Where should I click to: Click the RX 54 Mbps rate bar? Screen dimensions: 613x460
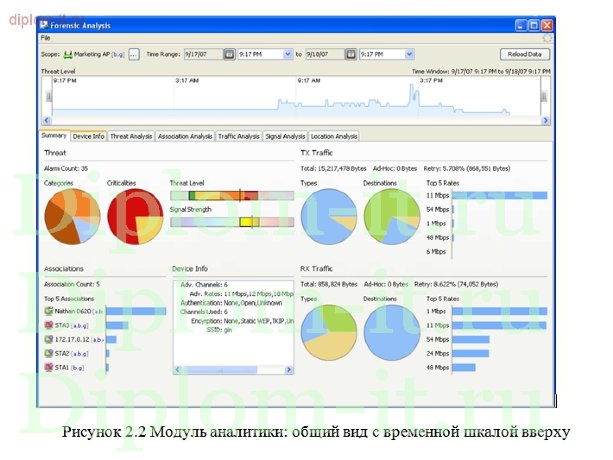pyautogui.click(x=471, y=339)
